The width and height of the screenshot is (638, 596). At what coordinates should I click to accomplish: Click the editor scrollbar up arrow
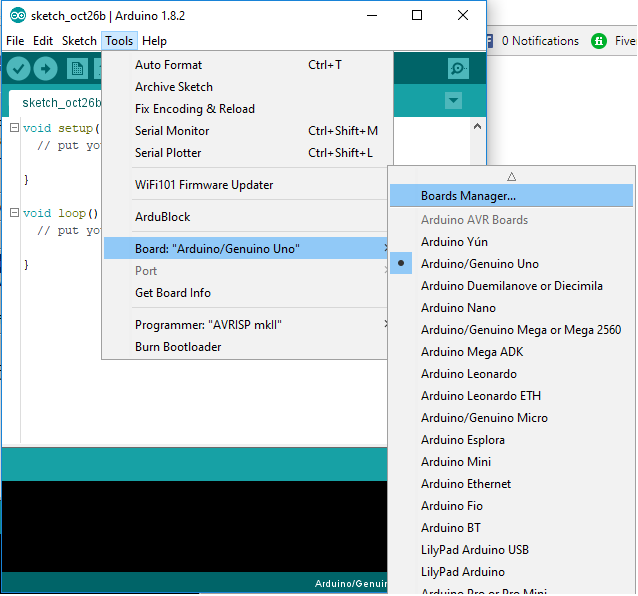coord(478,127)
